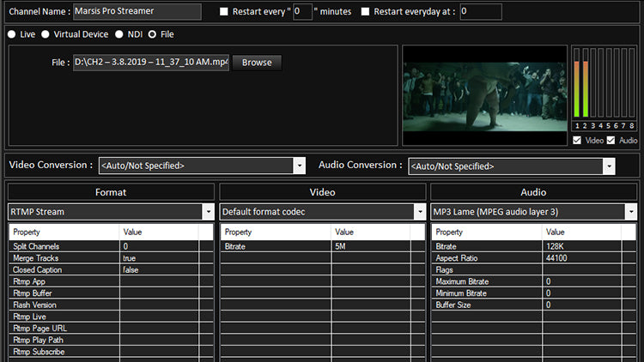The height and width of the screenshot is (362, 644).
Task: Open the Video Conversion dropdown
Action: pos(299,166)
